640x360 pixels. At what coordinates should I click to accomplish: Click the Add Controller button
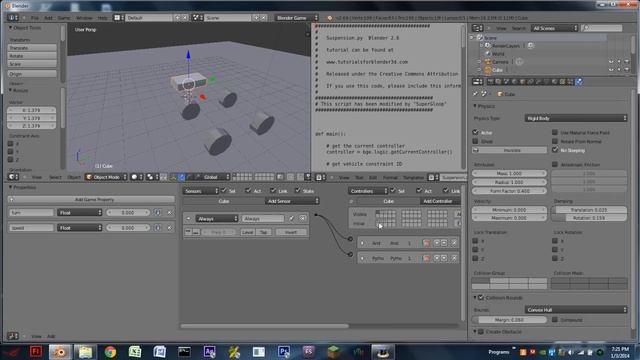pyautogui.click(x=440, y=201)
